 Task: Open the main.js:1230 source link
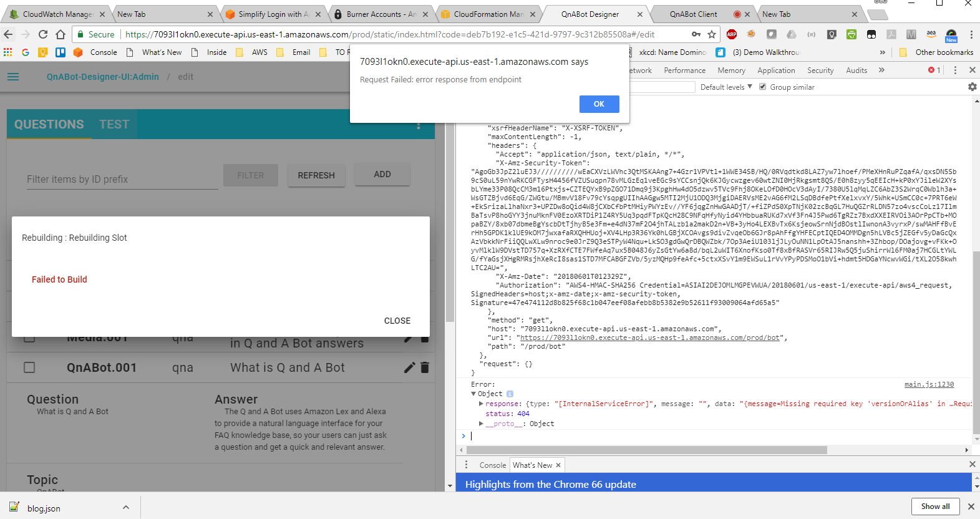click(x=929, y=384)
